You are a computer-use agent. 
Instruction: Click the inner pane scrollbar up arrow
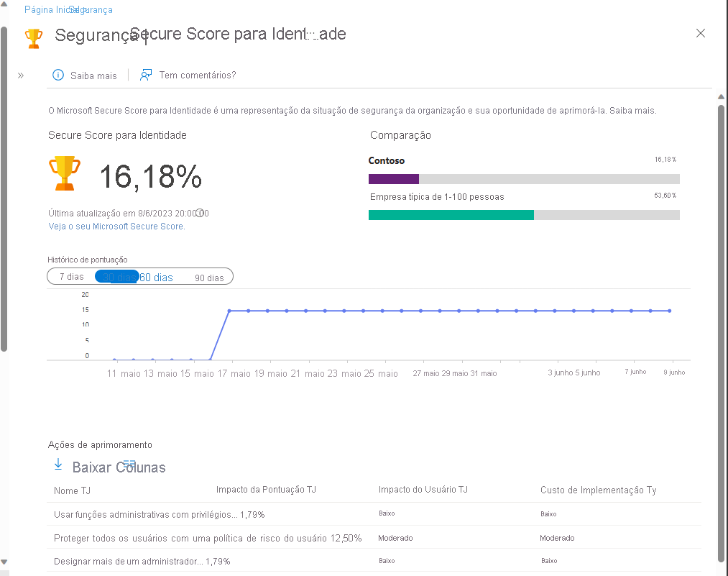(721, 96)
